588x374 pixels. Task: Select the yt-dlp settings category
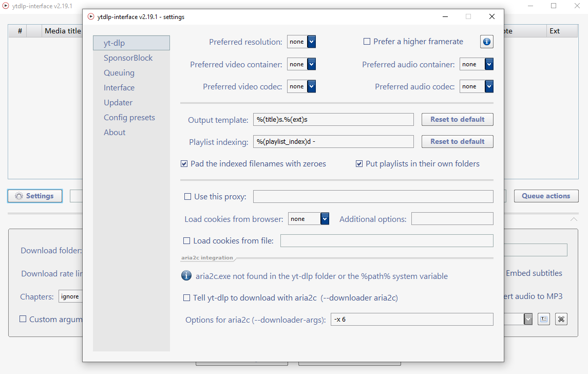tap(131, 43)
